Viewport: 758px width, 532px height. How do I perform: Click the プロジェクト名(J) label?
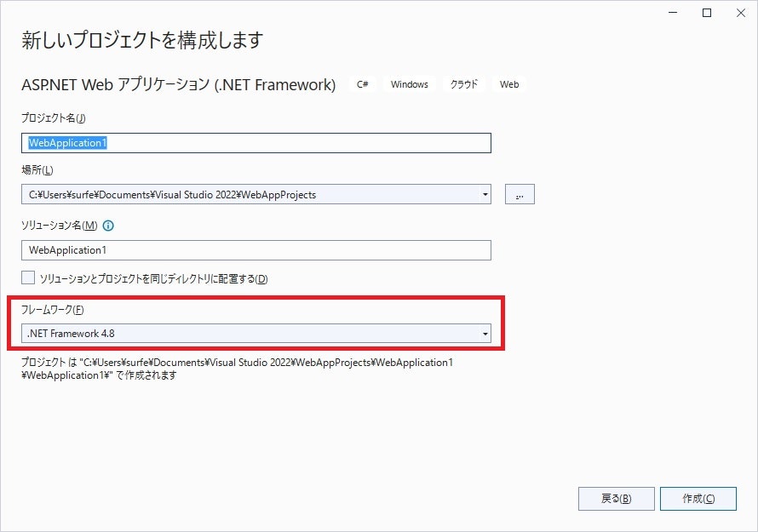pyautogui.click(x=53, y=118)
